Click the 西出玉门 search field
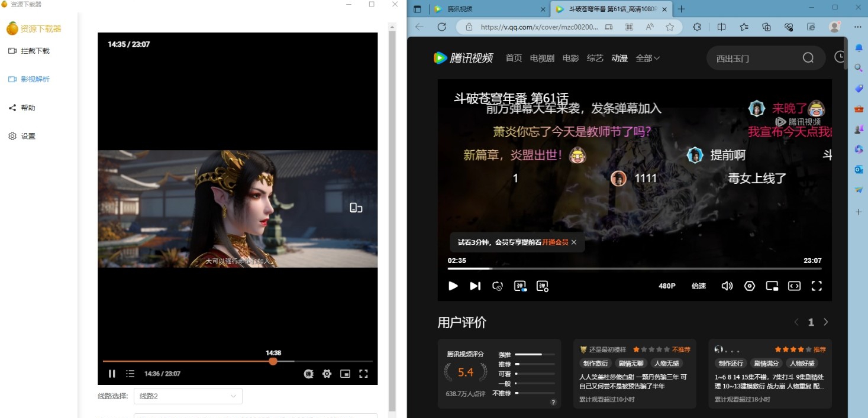This screenshot has width=868, height=418. [751, 58]
